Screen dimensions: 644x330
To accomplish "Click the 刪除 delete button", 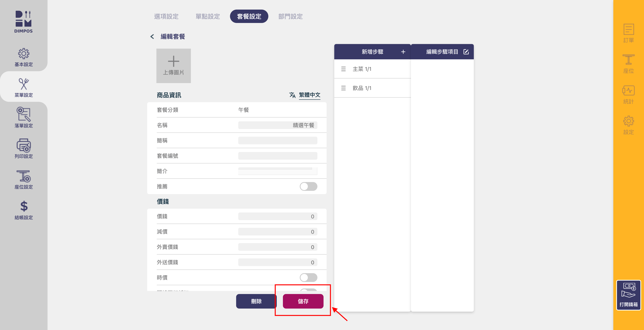I will click(x=256, y=301).
